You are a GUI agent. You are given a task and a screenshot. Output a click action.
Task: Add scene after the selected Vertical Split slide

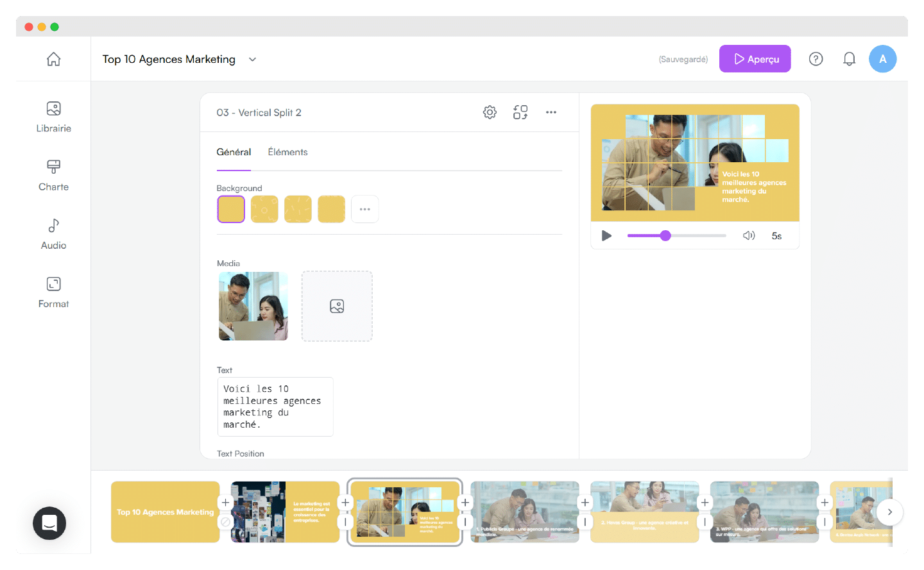(x=465, y=503)
